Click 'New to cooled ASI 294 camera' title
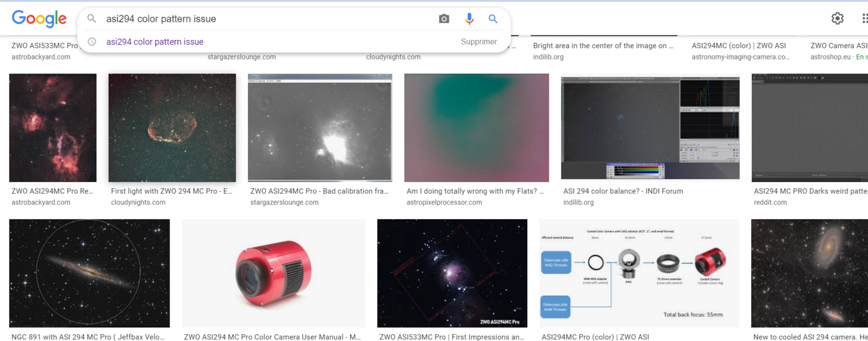 (x=810, y=337)
